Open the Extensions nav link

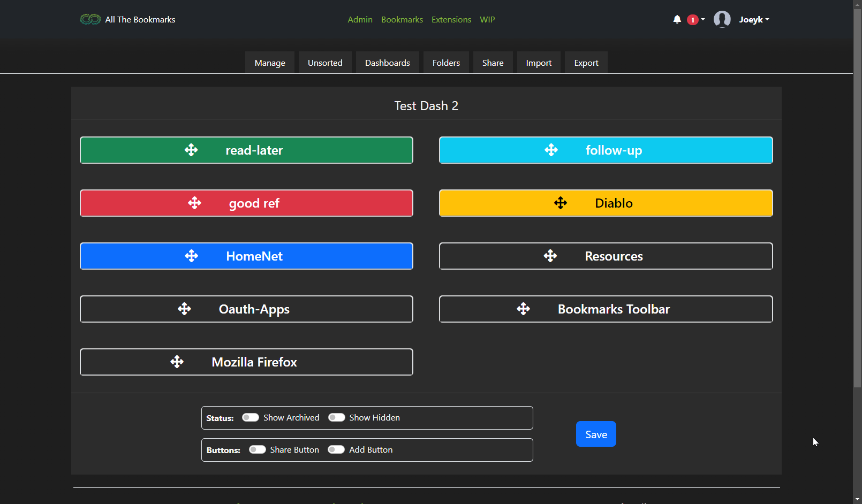(451, 19)
